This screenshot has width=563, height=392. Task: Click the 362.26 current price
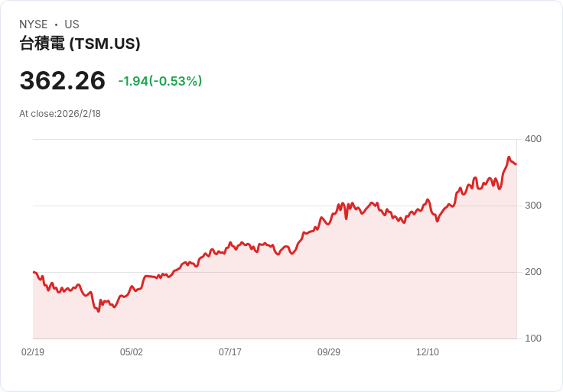(63, 80)
